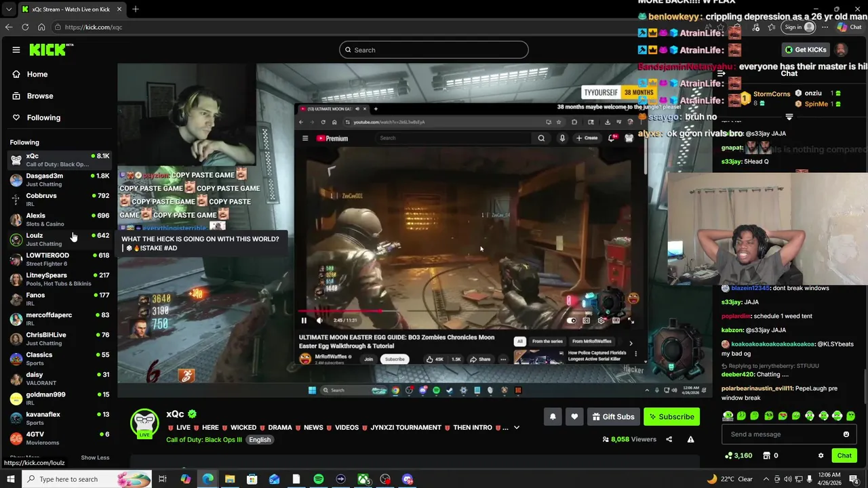Image resolution: width=868 pixels, height=488 pixels.
Task: Open Alexis channel in sidebar
Action: [x=60, y=220]
